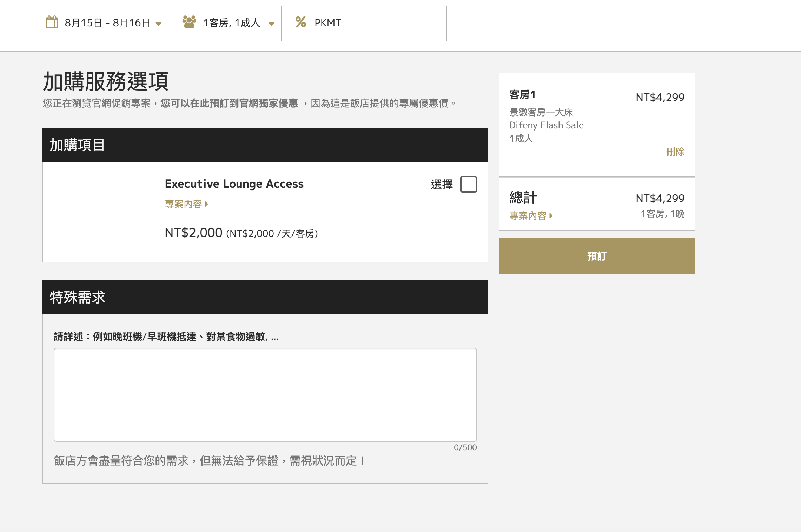The image size is (801, 532).
Task: Click the calendar icon beside the dates
Action: [x=52, y=22]
